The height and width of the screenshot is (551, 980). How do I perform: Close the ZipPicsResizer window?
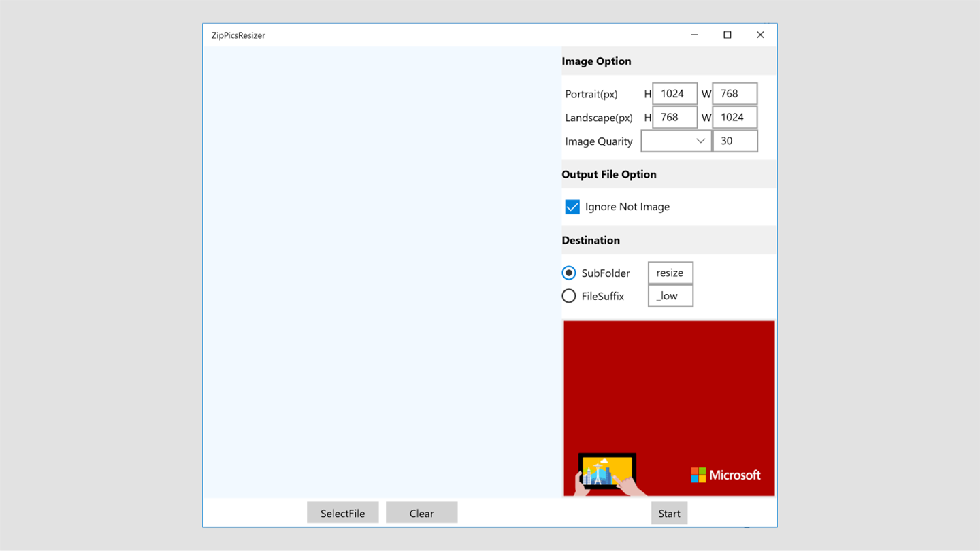[760, 35]
